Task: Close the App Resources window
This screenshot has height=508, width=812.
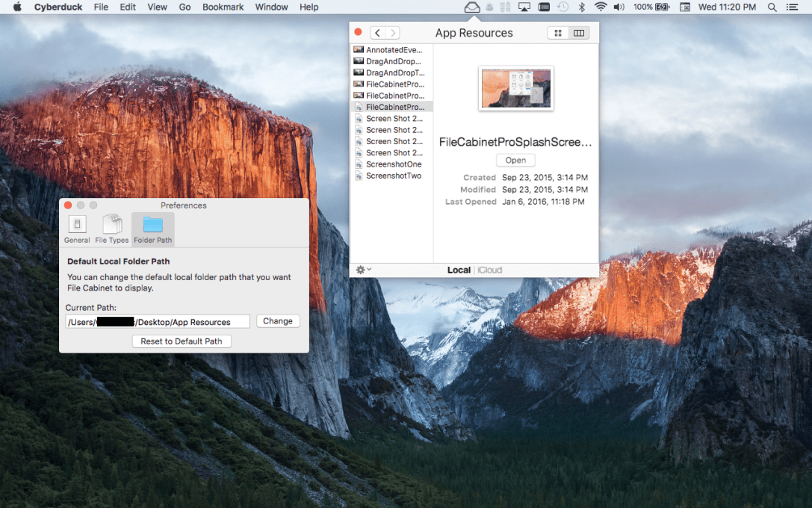Action: click(x=358, y=32)
